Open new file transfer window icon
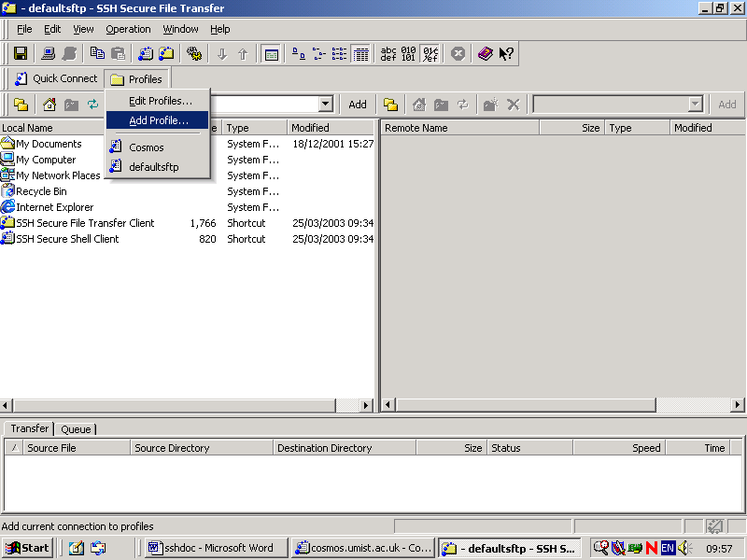 (x=166, y=54)
